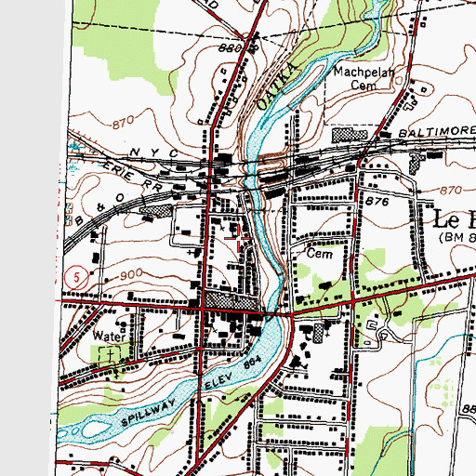Click the 880 contour elevation label
Screen dimensions: 476x476
[x=231, y=48]
